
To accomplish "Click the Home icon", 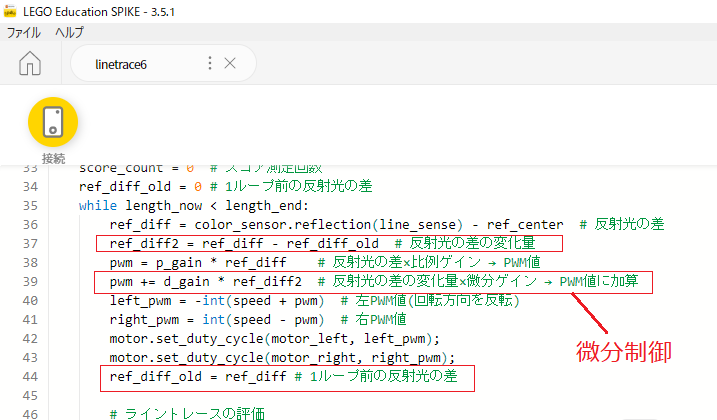I will click(x=30, y=64).
